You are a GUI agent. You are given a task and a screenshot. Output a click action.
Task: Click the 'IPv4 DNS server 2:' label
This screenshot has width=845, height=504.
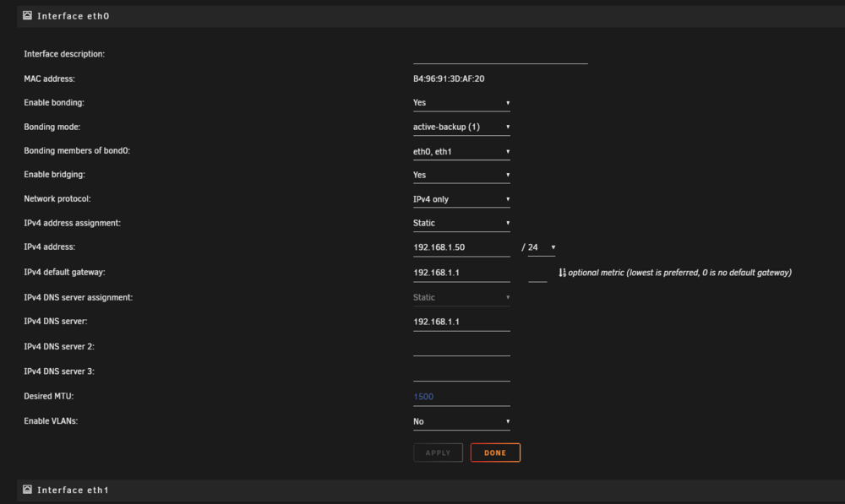[59, 347]
